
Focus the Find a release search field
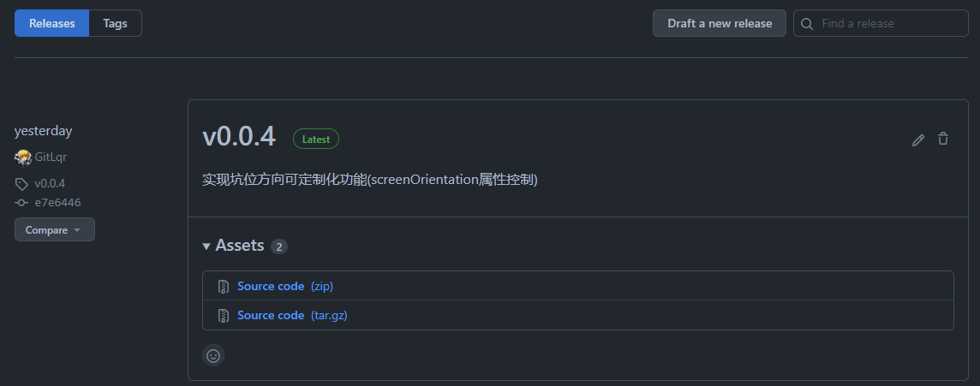881,23
